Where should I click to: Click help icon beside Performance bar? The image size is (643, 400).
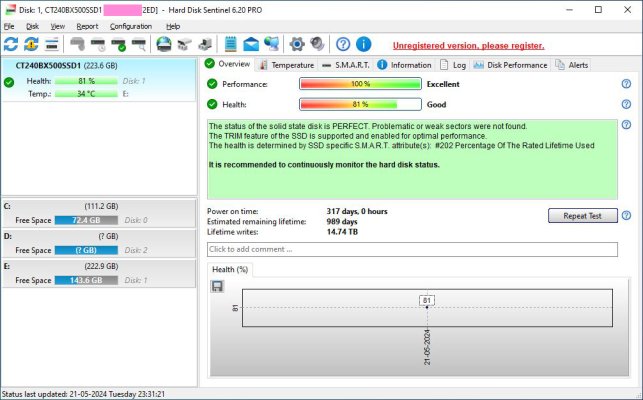(x=626, y=84)
